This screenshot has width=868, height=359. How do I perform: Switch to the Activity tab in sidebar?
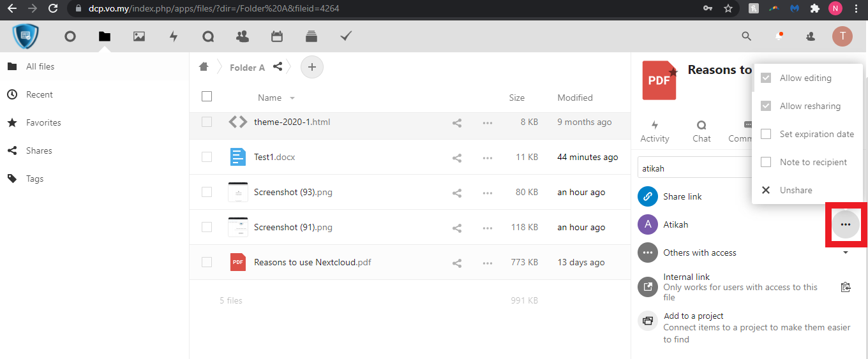pos(655,131)
